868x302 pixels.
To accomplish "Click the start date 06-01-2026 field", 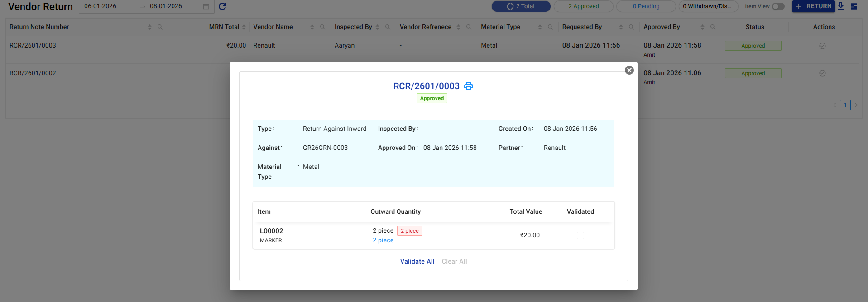I will point(101,6).
